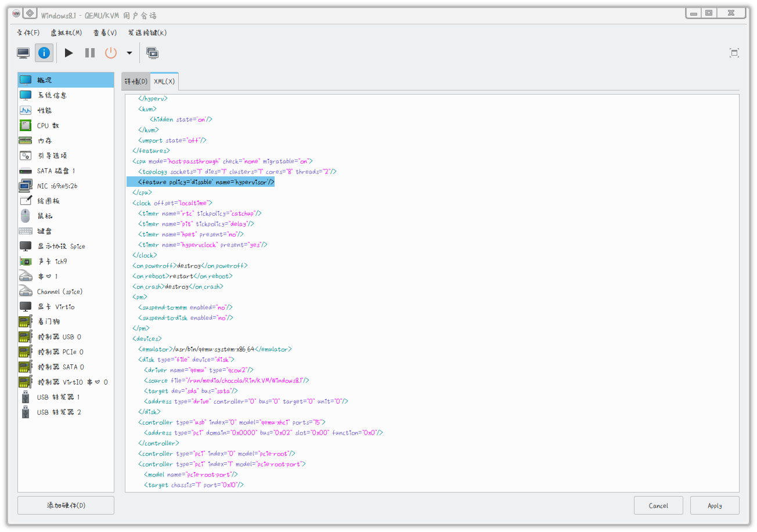Select 控制器 PCIe 0 entry
Viewport: 757px width, 532px height.
(x=66, y=352)
